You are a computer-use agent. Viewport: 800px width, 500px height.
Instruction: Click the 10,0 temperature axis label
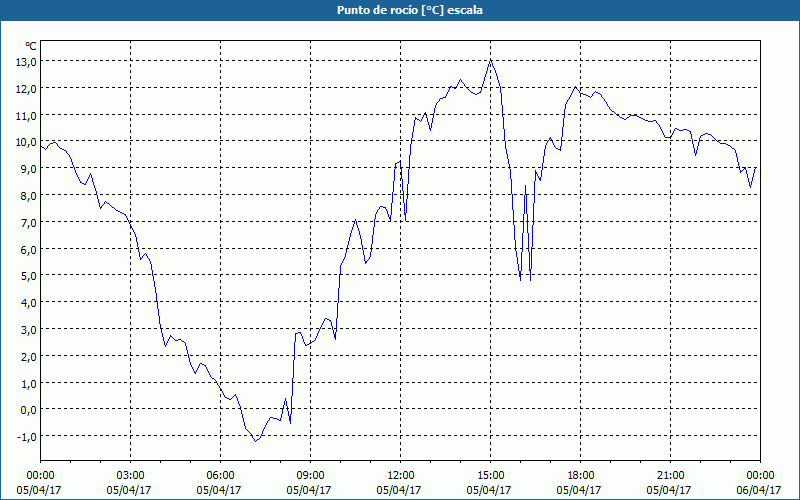[x=26, y=142]
